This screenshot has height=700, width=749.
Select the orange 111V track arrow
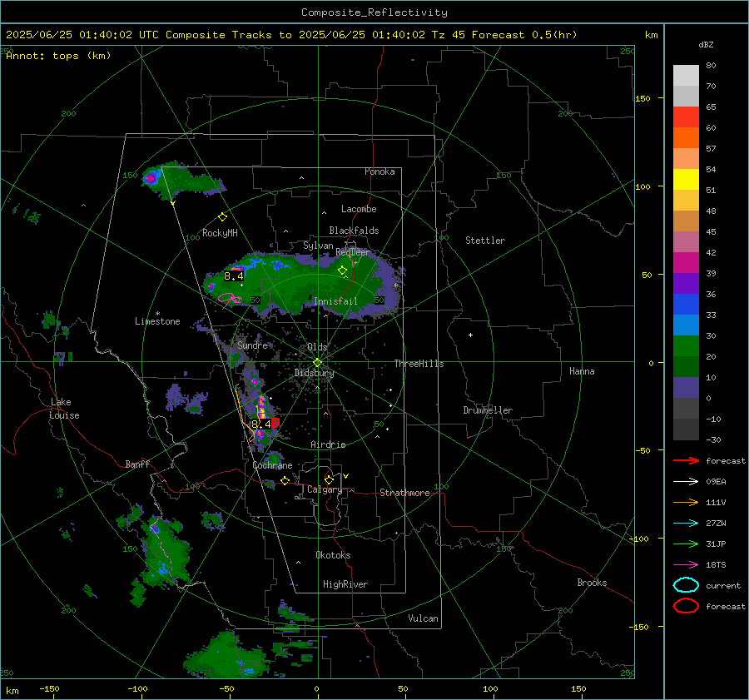coord(686,502)
